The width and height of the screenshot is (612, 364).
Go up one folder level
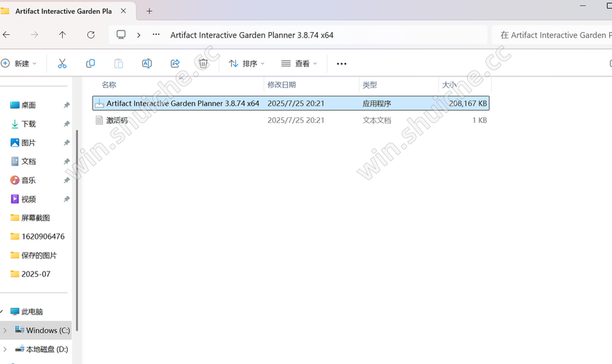click(x=63, y=35)
